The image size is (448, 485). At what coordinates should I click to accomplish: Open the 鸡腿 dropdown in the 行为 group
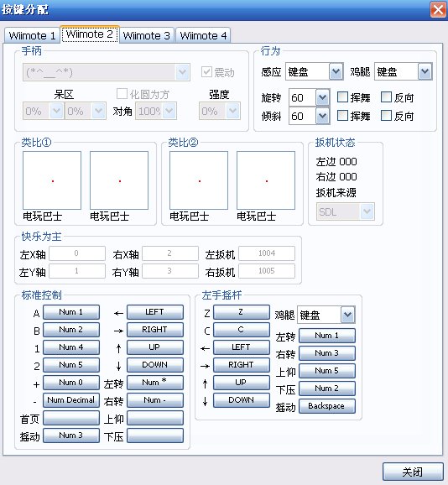404,72
